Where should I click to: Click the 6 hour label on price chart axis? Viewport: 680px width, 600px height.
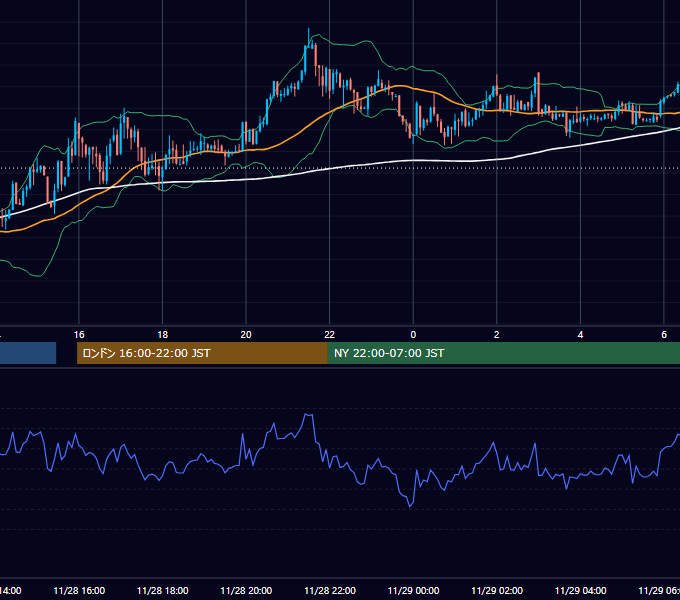[664, 335]
